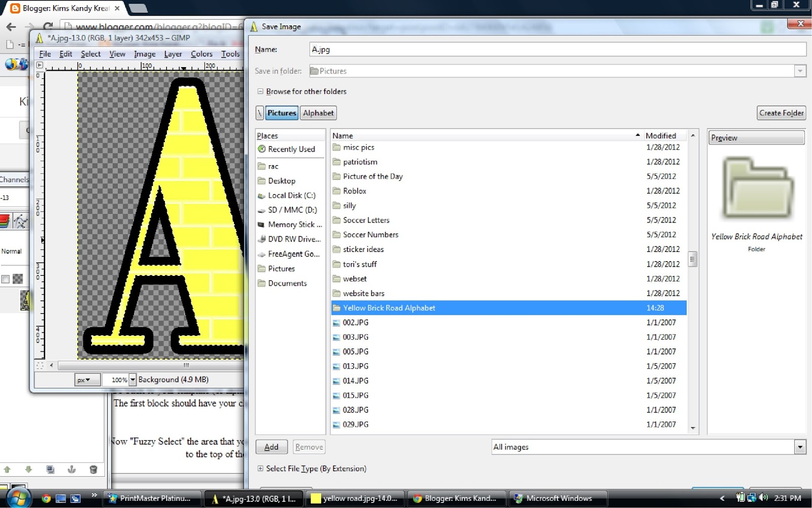Viewport: 812px width, 508px height.
Task: Collapse the Browse for other folders section
Action: tap(260, 91)
